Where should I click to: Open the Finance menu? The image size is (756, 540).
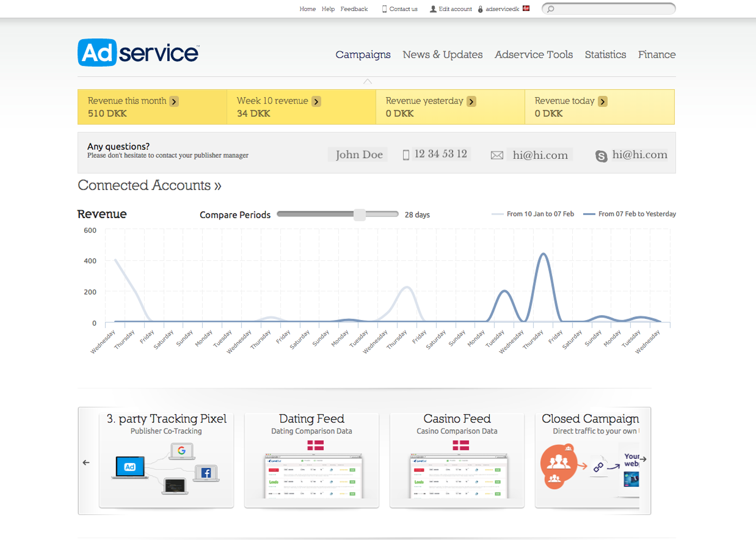coord(657,54)
